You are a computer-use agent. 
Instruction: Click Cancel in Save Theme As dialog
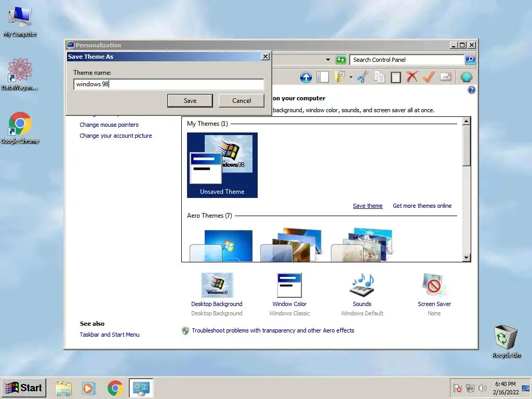242,101
